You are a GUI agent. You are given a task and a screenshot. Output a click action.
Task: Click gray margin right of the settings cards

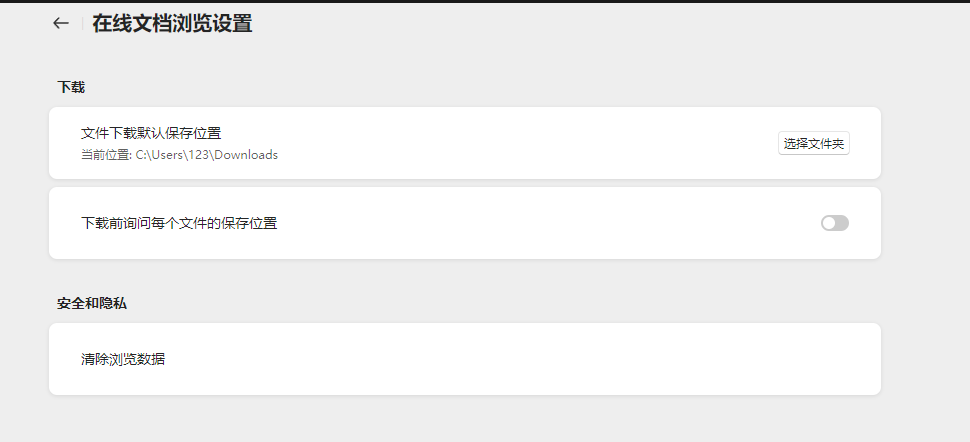925,223
